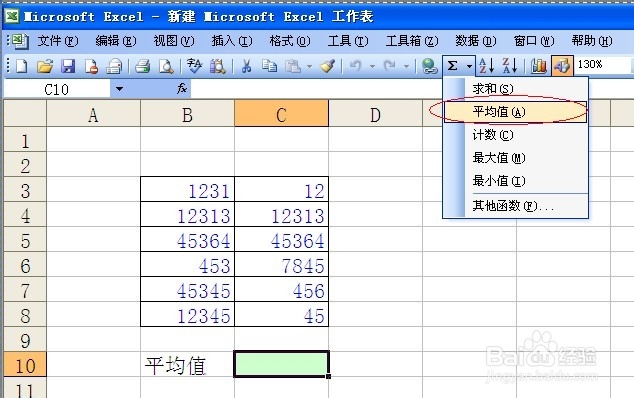Sort ascending with the A-Z icon
This screenshot has width=634, height=398.
486,66
